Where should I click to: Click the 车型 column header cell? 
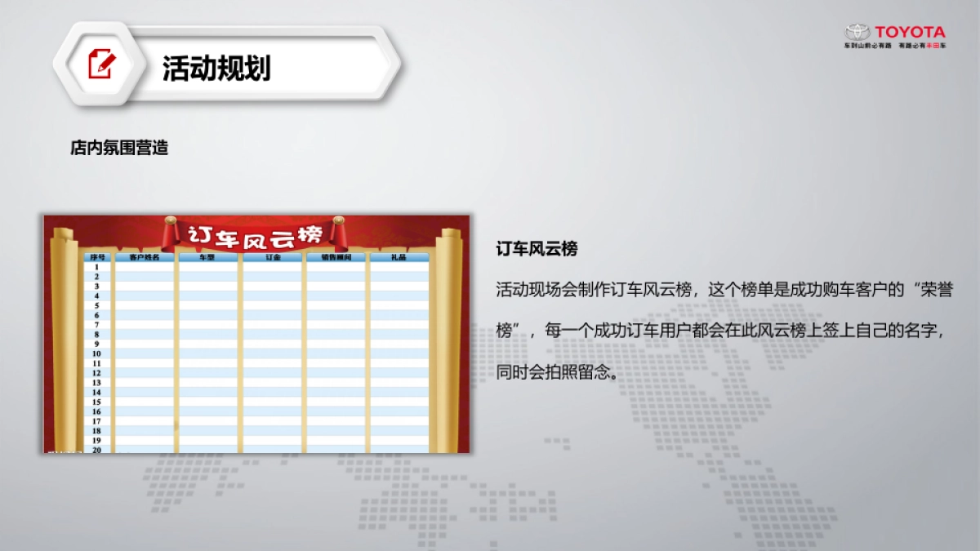click(x=205, y=257)
